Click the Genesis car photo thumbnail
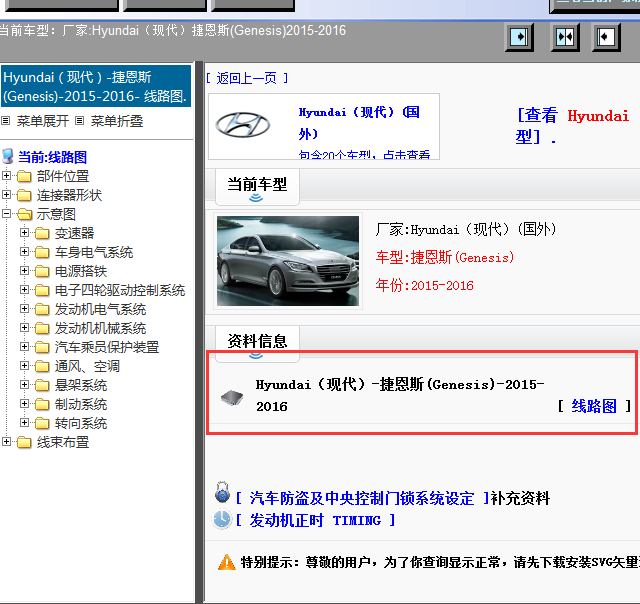The height and width of the screenshot is (604, 640). point(288,261)
